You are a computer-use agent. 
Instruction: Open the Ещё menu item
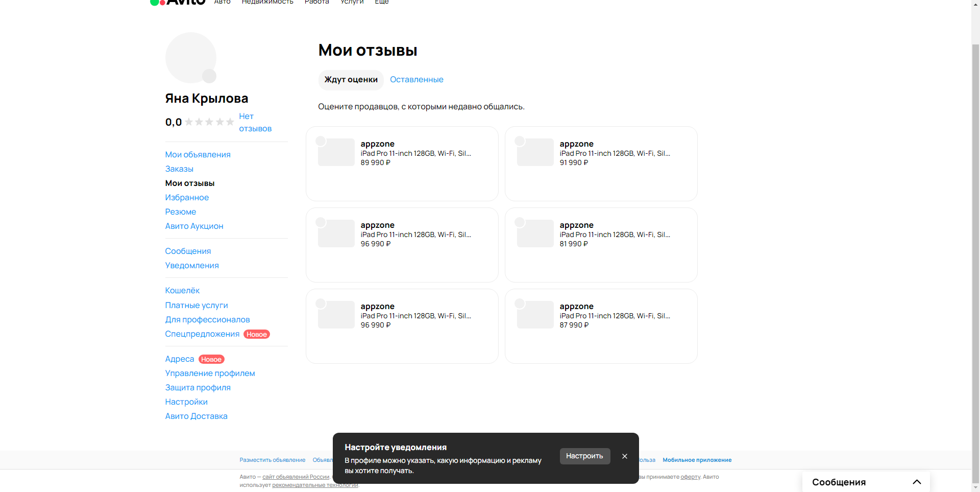coord(382,2)
